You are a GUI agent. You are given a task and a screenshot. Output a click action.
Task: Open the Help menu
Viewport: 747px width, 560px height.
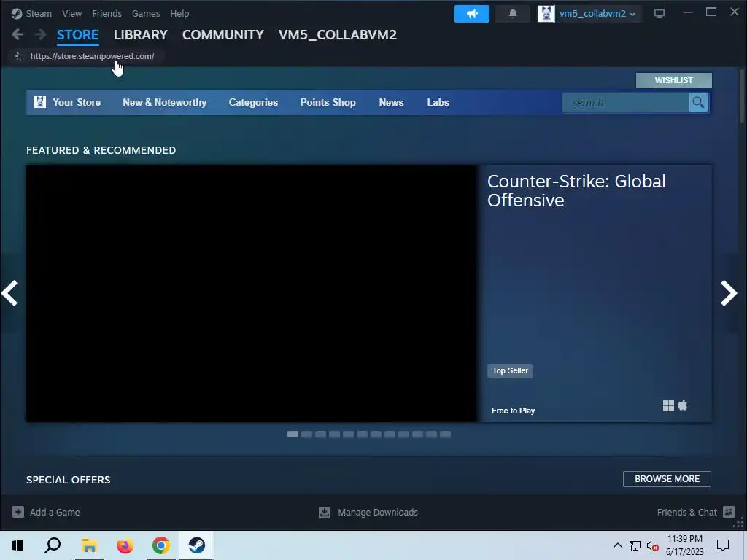179,13
